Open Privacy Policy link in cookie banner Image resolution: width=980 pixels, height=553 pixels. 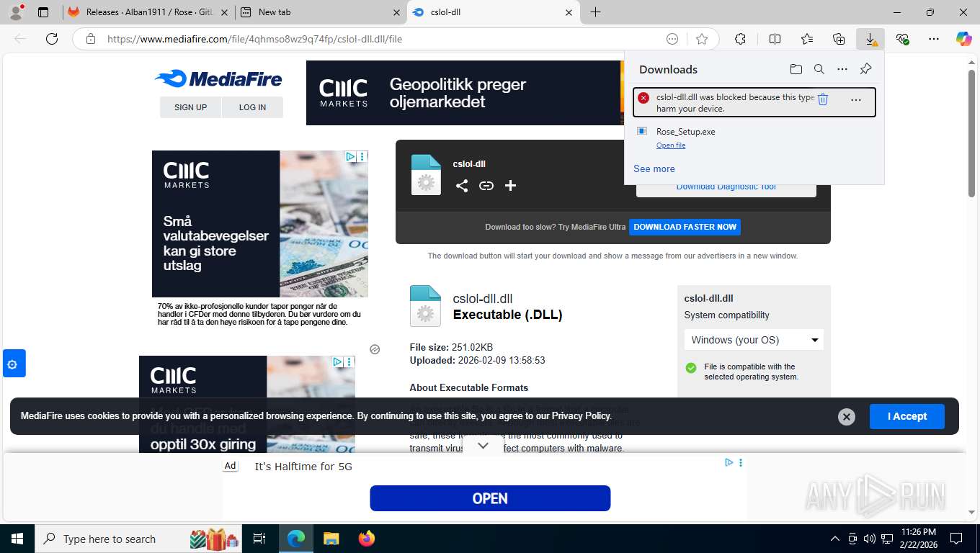pos(582,416)
